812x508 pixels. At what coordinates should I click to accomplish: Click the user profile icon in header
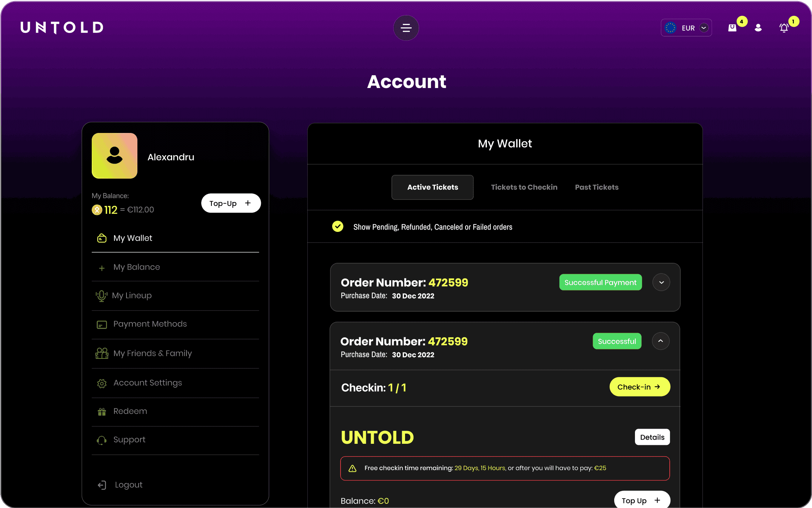pyautogui.click(x=758, y=28)
